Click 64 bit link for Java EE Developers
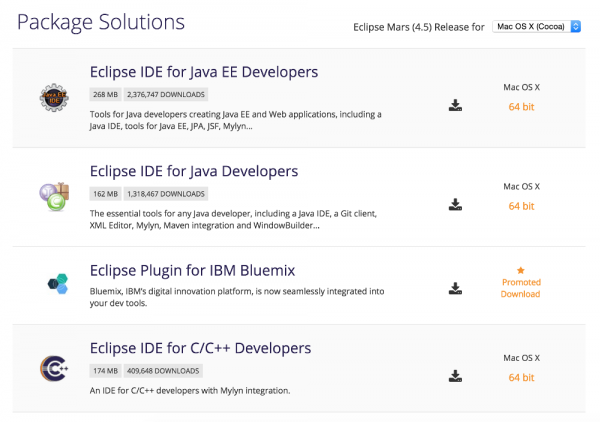The width and height of the screenshot is (600, 422). (521, 107)
